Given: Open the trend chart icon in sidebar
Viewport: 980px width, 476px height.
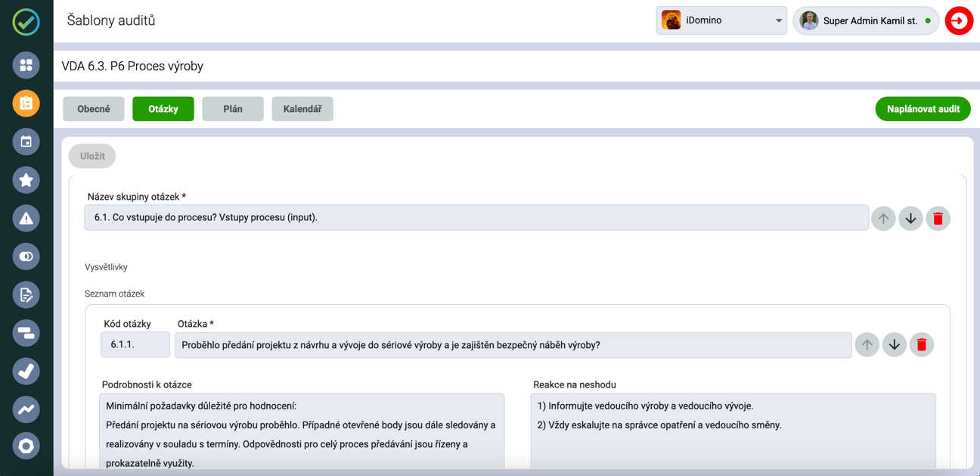Looking at the screenshot, I should [x=26, y=409].
